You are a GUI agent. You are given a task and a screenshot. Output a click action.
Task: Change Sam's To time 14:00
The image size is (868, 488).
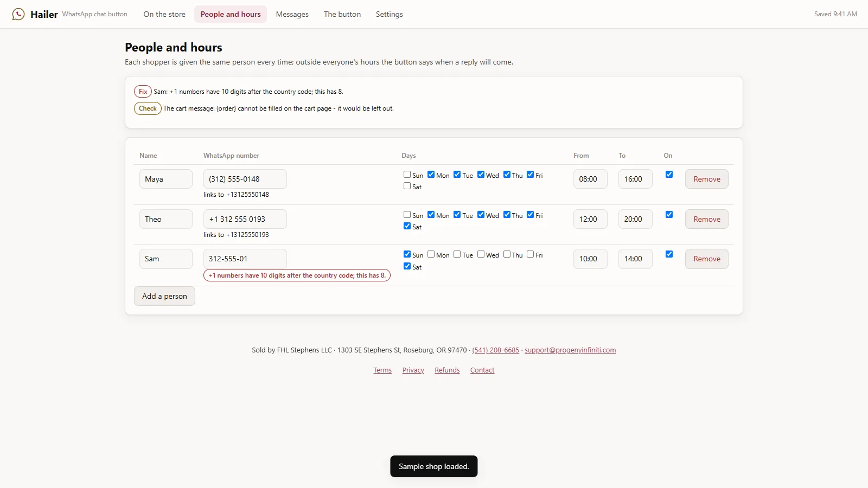(x=635, y=259)
